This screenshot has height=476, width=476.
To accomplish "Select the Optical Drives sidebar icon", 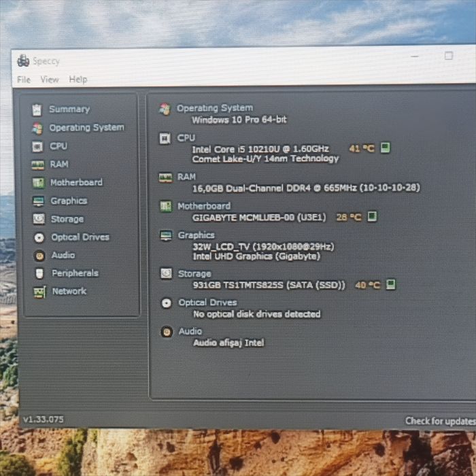I will click(x=39, y=237).
